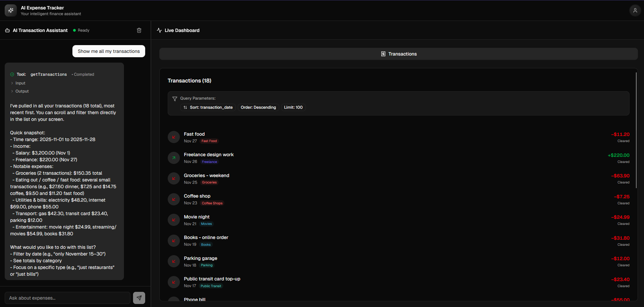Open the Groceries - weekend transaction row
644x307 pixels.
(x=398, y=179)
